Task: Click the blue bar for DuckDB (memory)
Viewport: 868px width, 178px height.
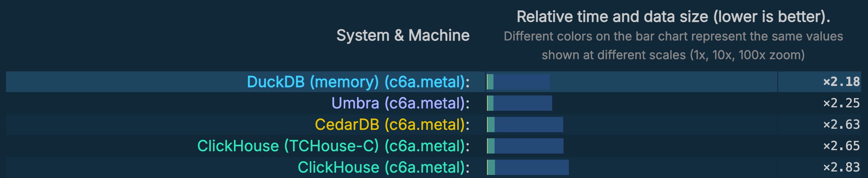Action: [522, 82]
